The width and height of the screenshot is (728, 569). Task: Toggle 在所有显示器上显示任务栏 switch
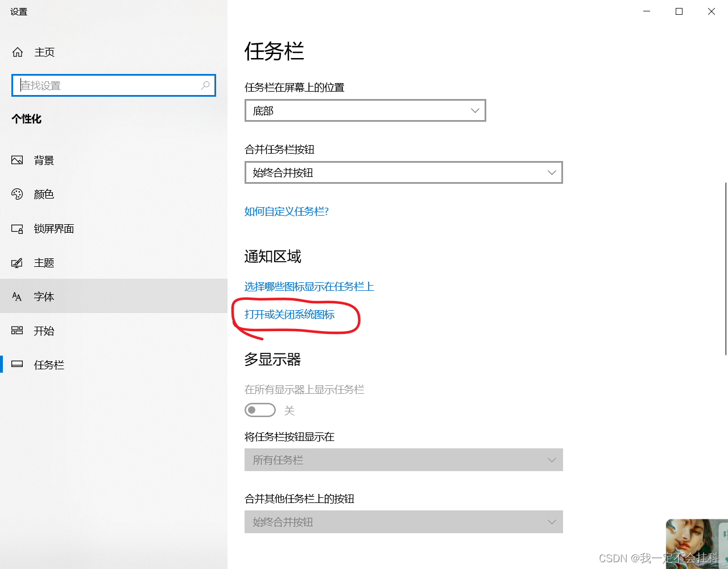pyautogui.click(x=260, y=410)
